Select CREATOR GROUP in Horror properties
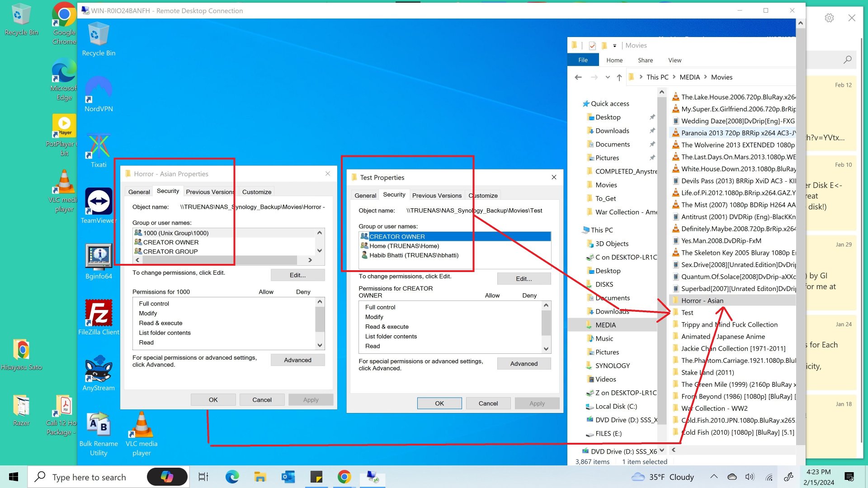The height and width of the screenshot is (488, 868). (170, 252)
